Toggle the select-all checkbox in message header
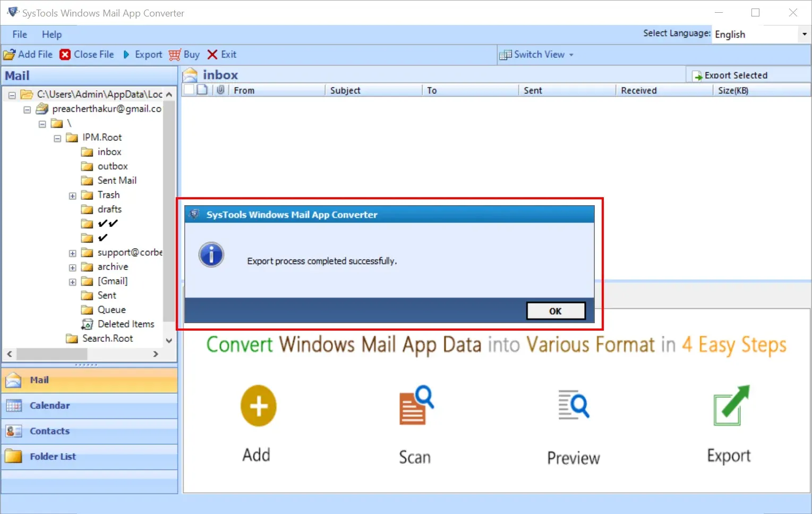812x514 pixels. [189, 90]
